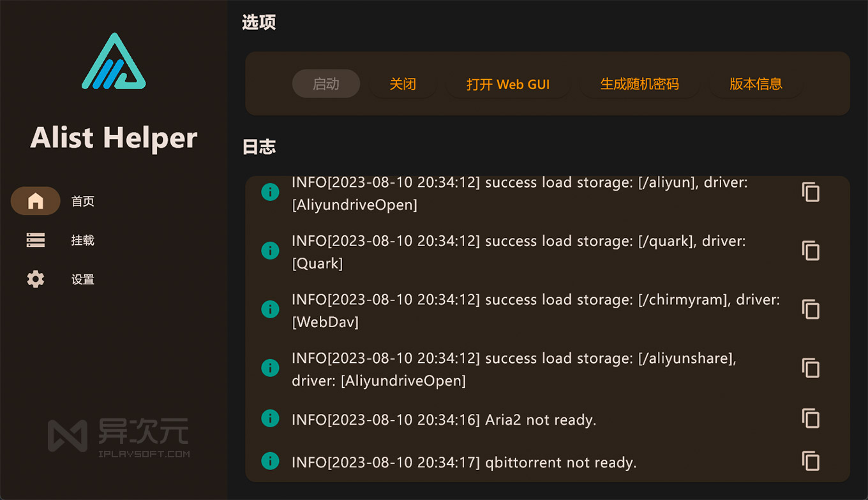Screen dimensions: 868x500
Task: Click the mount list icon beside 挂载
Action: (x=35, y=240)
